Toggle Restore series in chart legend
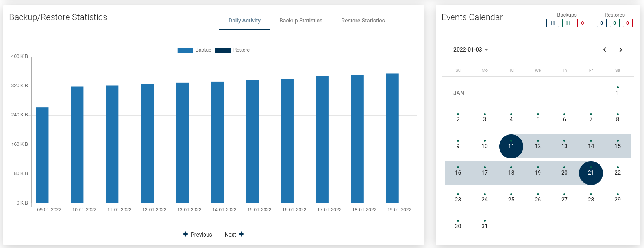644x248 pixels. click(232, 50)
